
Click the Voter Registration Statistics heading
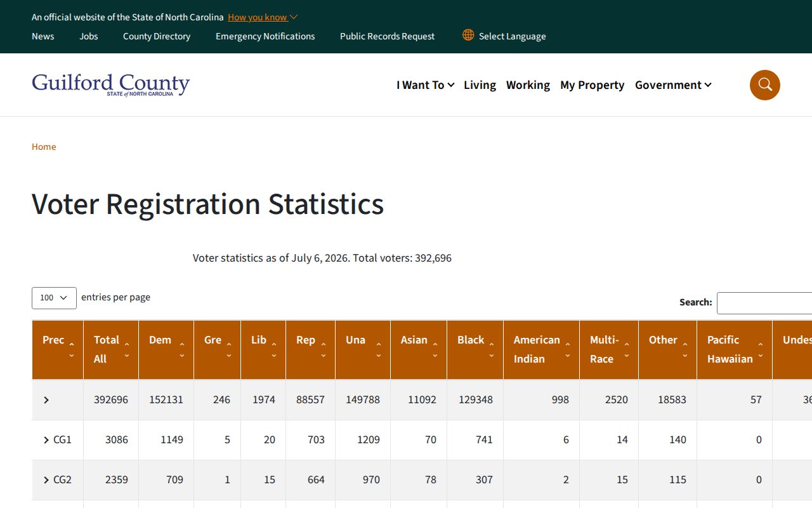click(x=207, y=204)
